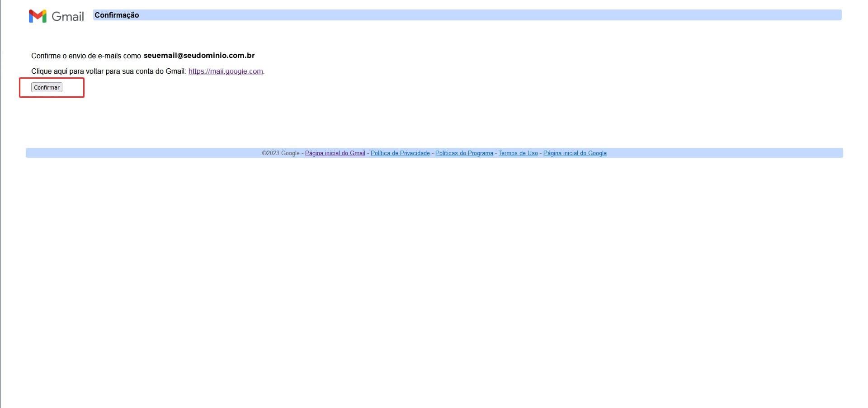This screenshot has width=868, height=408.
Task: Open the https://mail.google.com link
Action: coord(226,71)
